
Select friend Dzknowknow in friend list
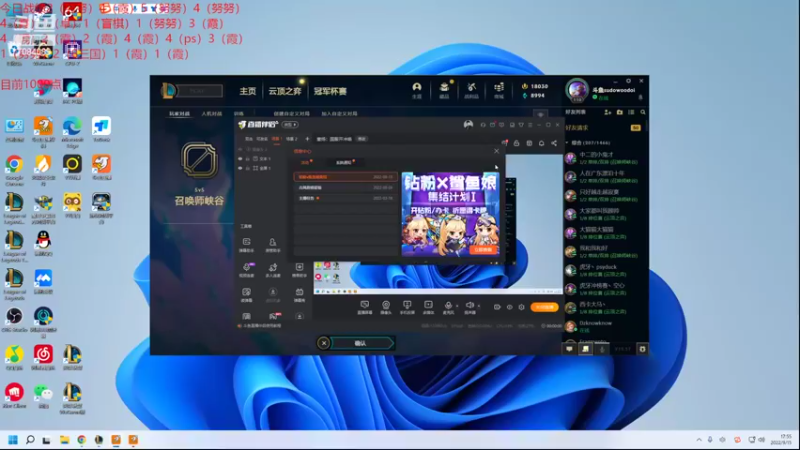pos(605,326)
